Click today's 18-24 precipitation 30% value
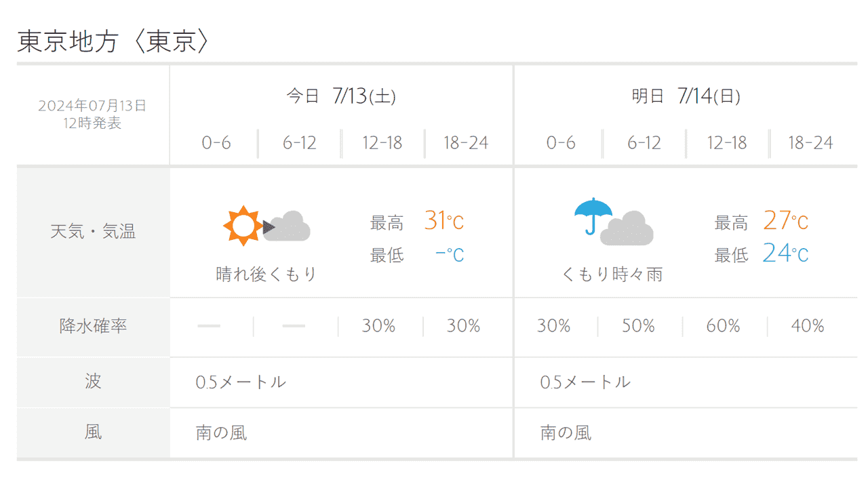Screen dimensions: 868x488 (463, 326)
